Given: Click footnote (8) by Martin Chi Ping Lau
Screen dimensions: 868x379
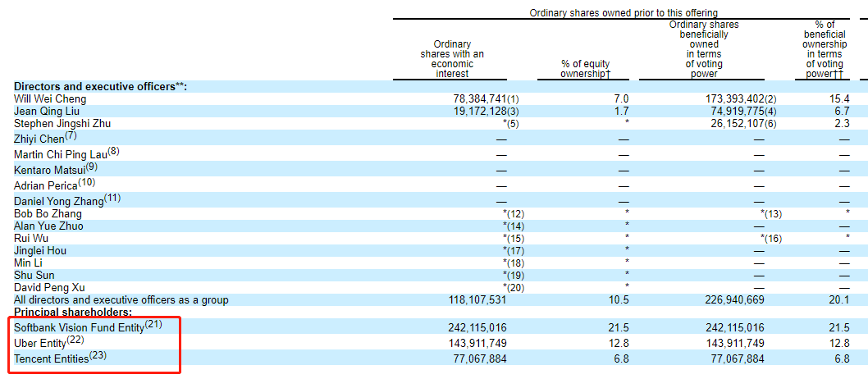Looking at the screenshot, I should [113, 151].
